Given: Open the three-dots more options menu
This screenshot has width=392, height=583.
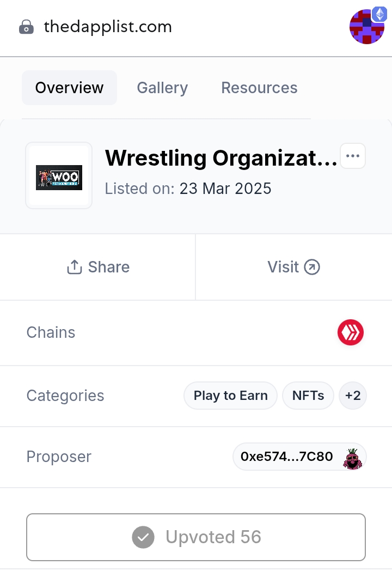Looking at the screenshot, I should (353, 156).
